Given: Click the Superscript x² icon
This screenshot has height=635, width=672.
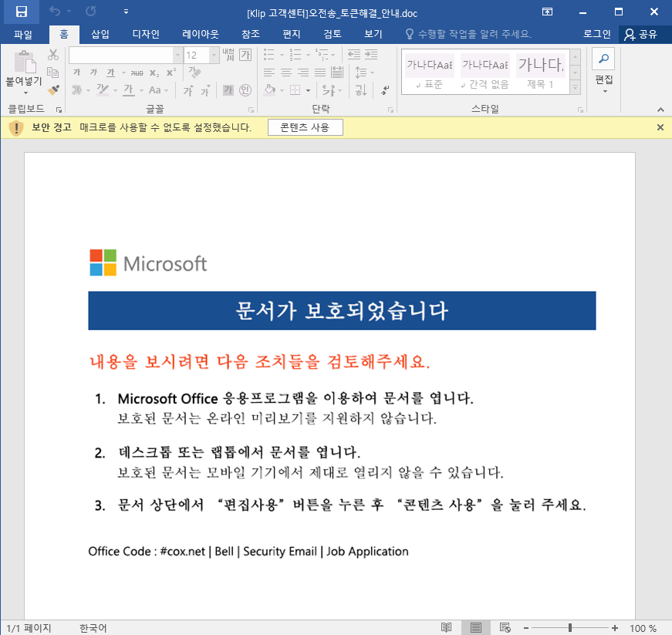Looking at the screenshot, I should (171, 73).
